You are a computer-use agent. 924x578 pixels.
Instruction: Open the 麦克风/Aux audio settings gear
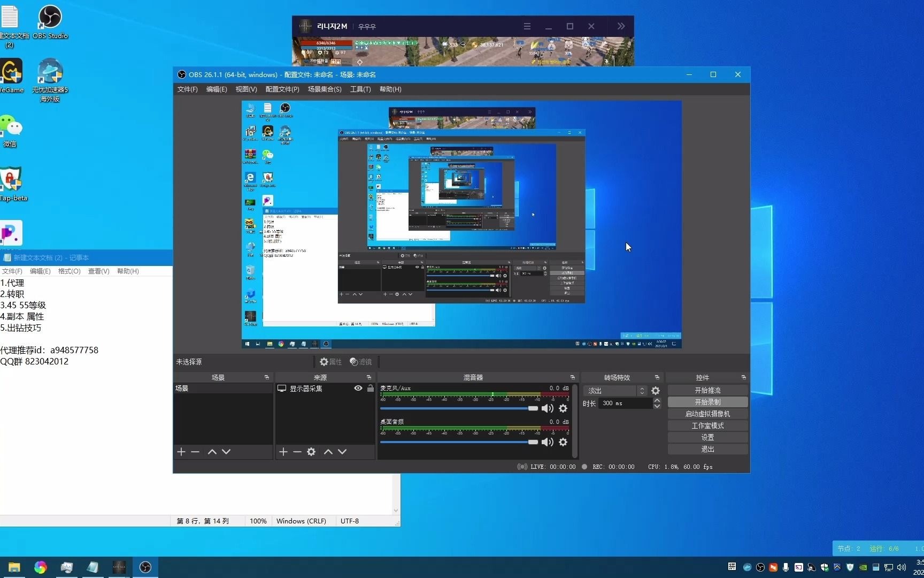point(563,408)
